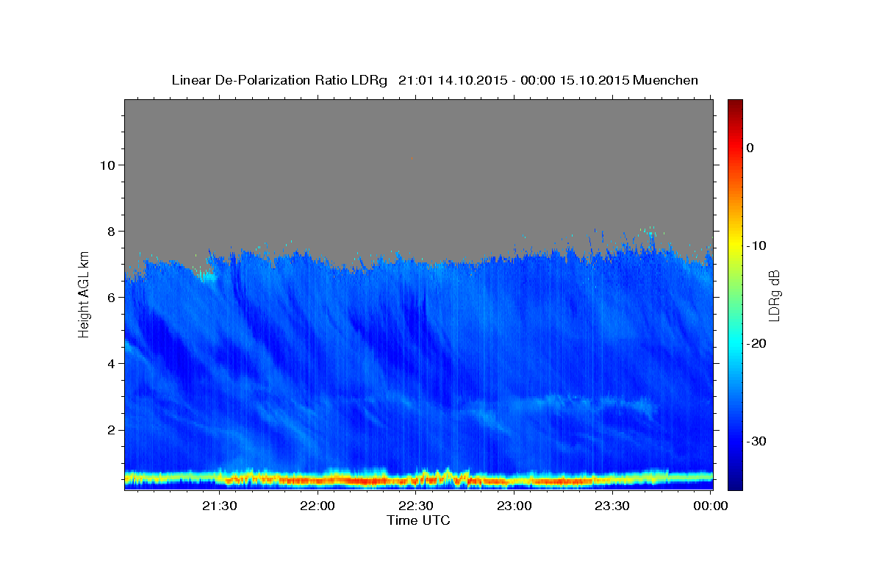Image resolution: width=882 pixels, height=588 pixels.
Task: Click the 23:30 time tick label
Action: point(612,506)
